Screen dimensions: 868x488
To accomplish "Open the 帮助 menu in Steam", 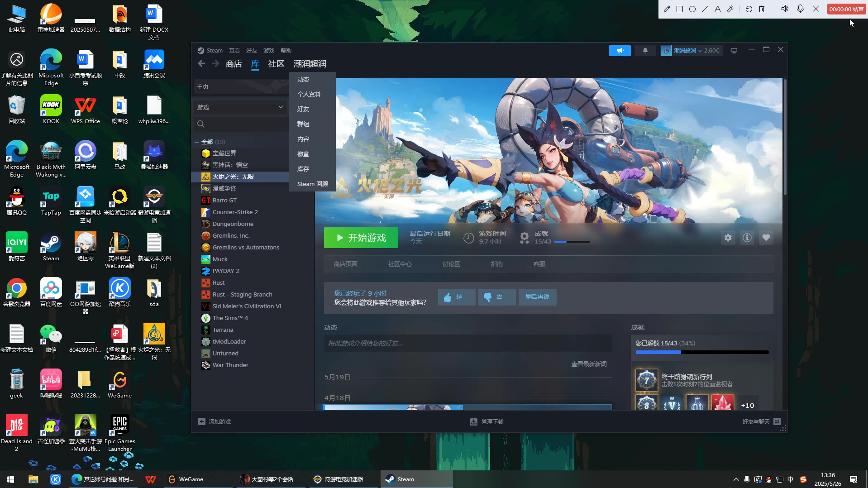I will [x=286, y=51].
